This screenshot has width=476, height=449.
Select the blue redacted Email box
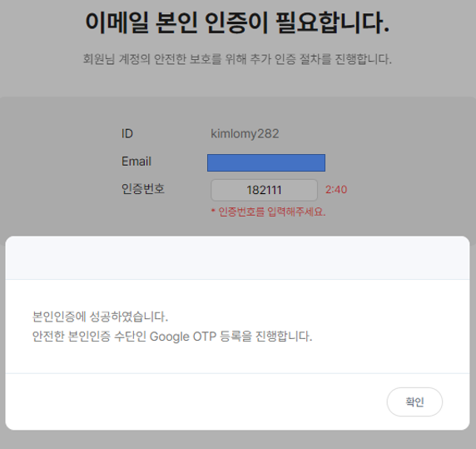(266, 162)
